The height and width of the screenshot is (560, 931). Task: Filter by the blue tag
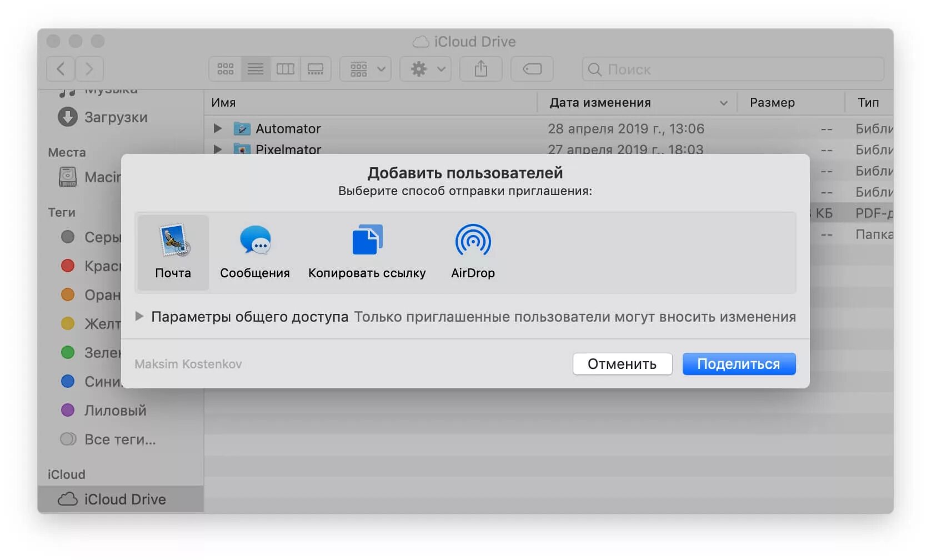tap(91, 382)
